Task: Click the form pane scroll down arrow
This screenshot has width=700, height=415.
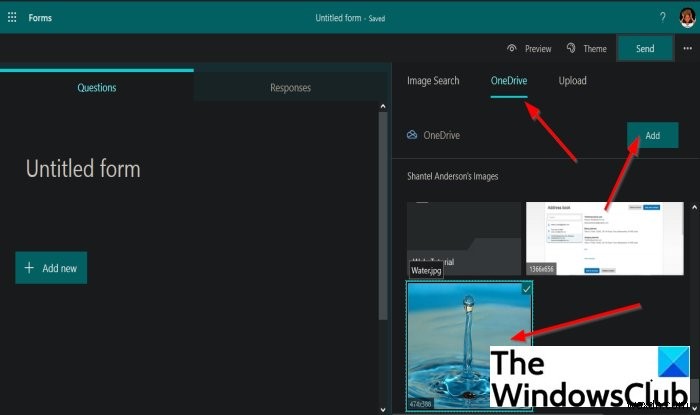Action: (x=383, y=409)
